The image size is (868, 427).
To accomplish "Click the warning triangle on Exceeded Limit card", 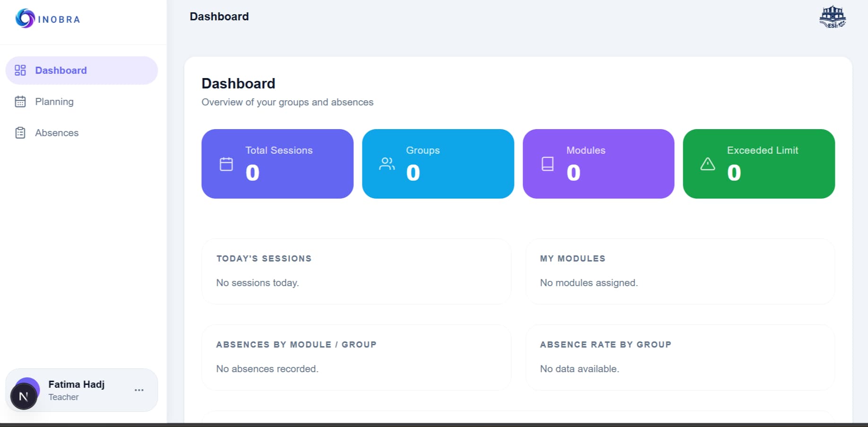I will pyautogui.click(x=707, y=164).
